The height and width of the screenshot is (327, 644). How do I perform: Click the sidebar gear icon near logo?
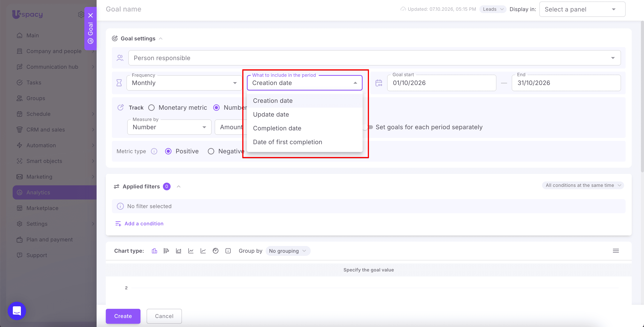81,15
